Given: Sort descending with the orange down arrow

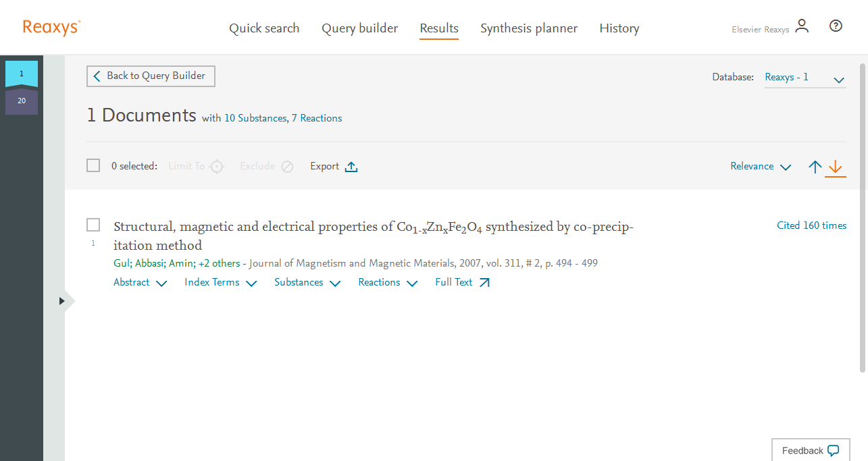Looking at the screenshot, I should 836,167.
